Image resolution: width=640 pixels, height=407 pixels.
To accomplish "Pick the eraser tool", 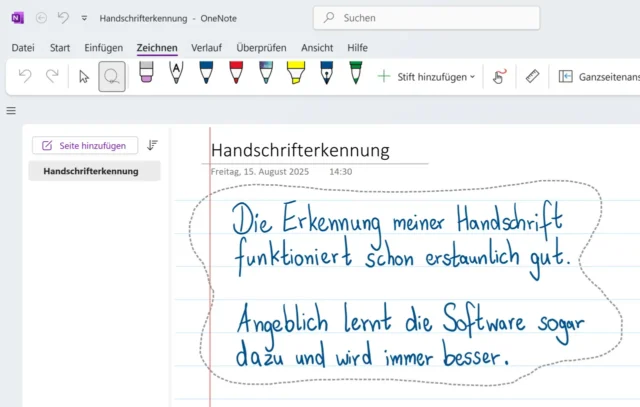I will [146, 73].
